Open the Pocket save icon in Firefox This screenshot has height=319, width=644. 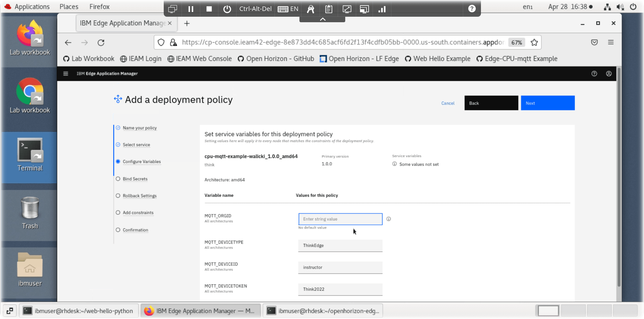[x=594, y=42]
